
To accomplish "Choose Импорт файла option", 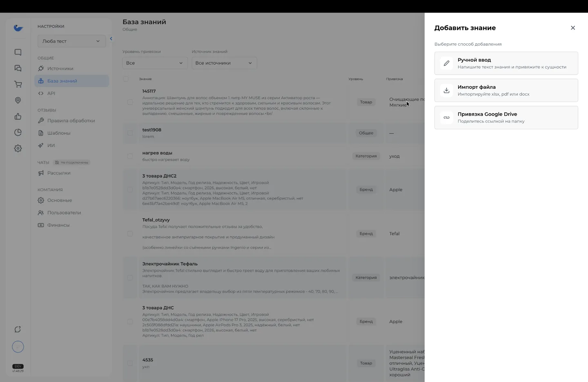I will coord(506,90).
